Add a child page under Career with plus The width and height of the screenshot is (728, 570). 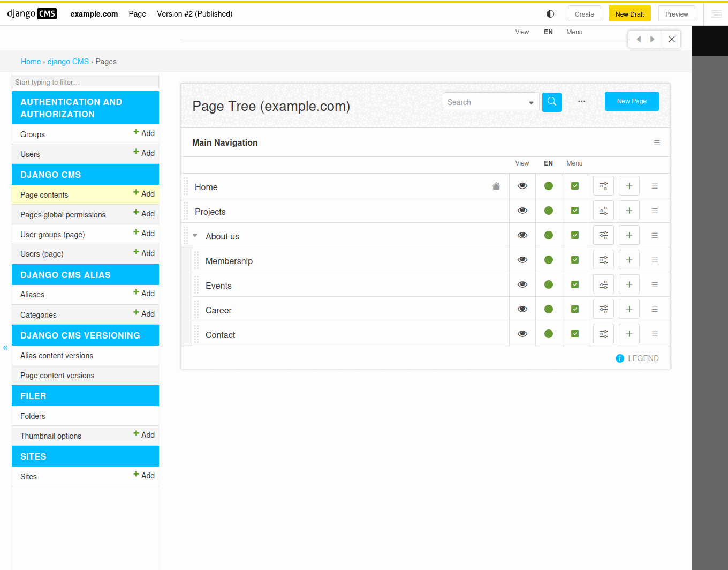point(629,309)
